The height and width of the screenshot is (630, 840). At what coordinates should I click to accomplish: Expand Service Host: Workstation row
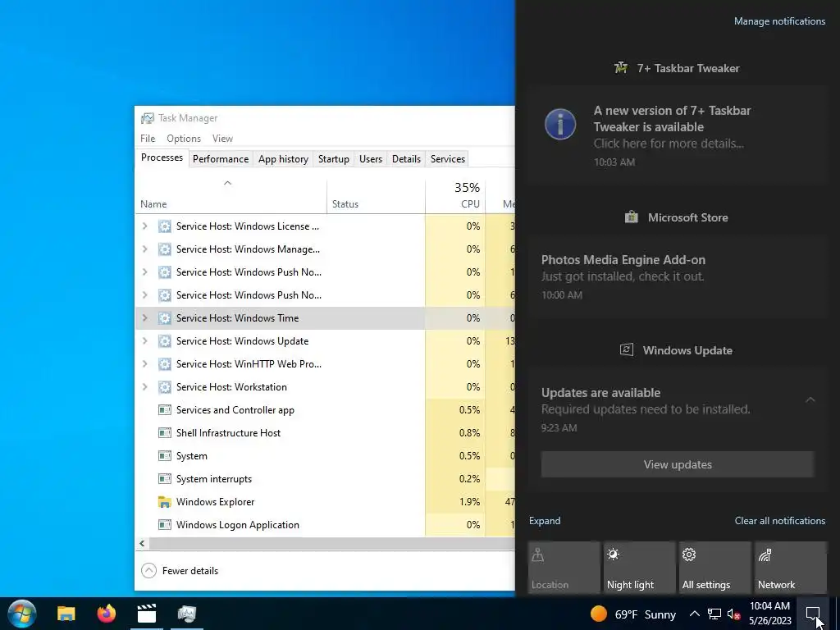click(144, 387)
